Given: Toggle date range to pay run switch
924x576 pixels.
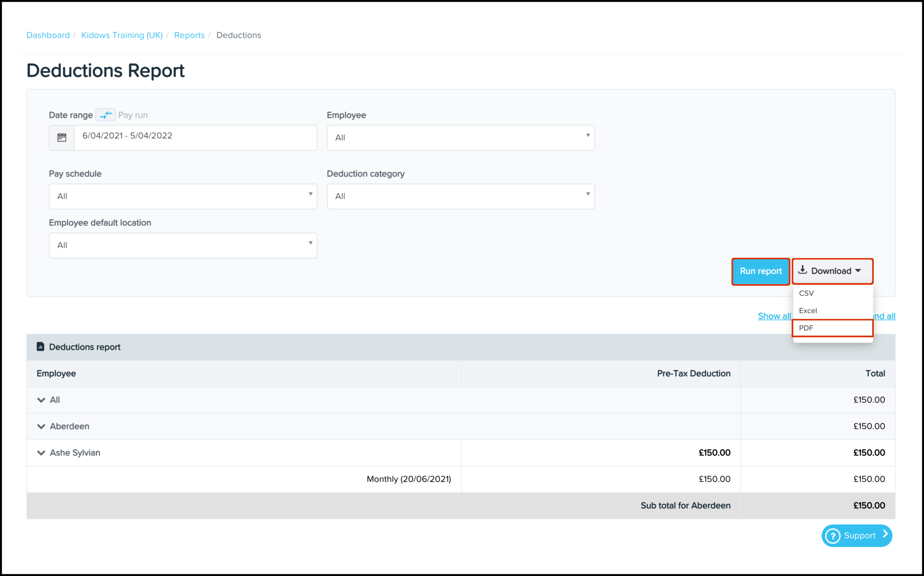Looking at the screenshot, I should (x=106, y=115).
